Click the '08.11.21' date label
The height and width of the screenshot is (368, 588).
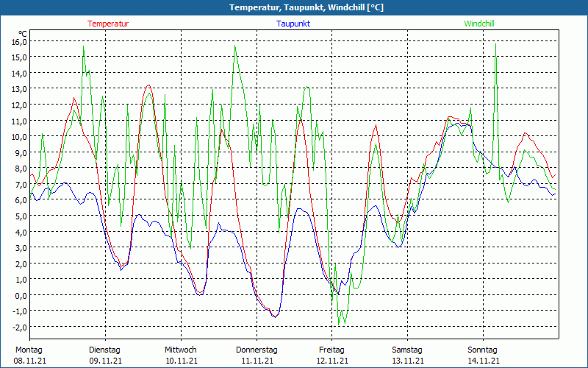[x=30, y=361]
